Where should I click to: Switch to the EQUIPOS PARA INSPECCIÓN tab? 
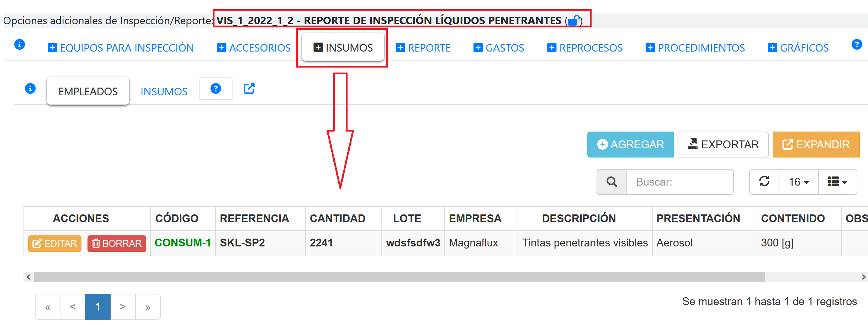[x=121, y=48]
